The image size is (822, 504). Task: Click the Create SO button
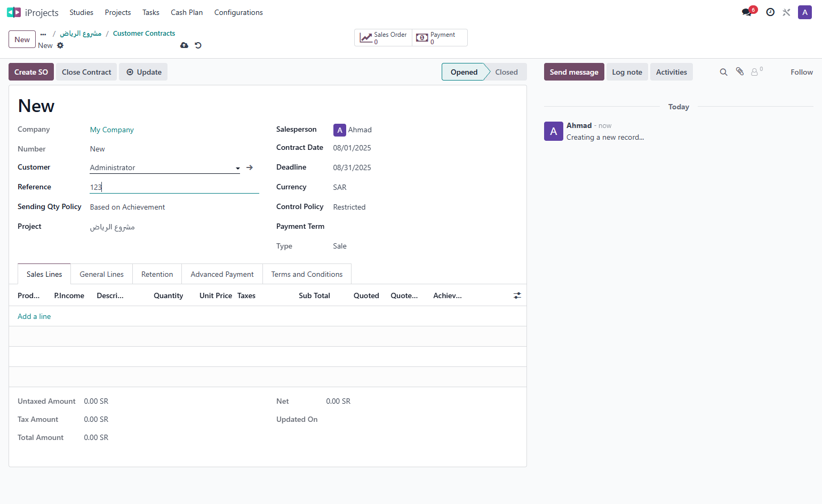[x=31, y=72]
